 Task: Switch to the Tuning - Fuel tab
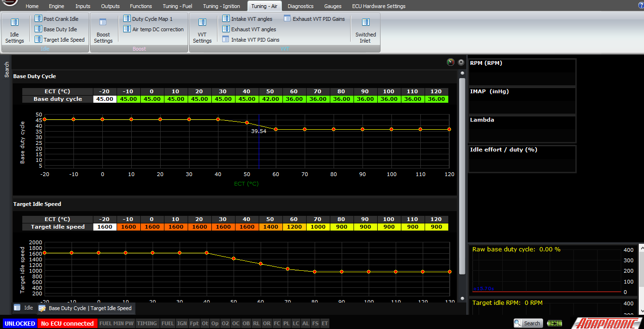[x=177, y=6]
